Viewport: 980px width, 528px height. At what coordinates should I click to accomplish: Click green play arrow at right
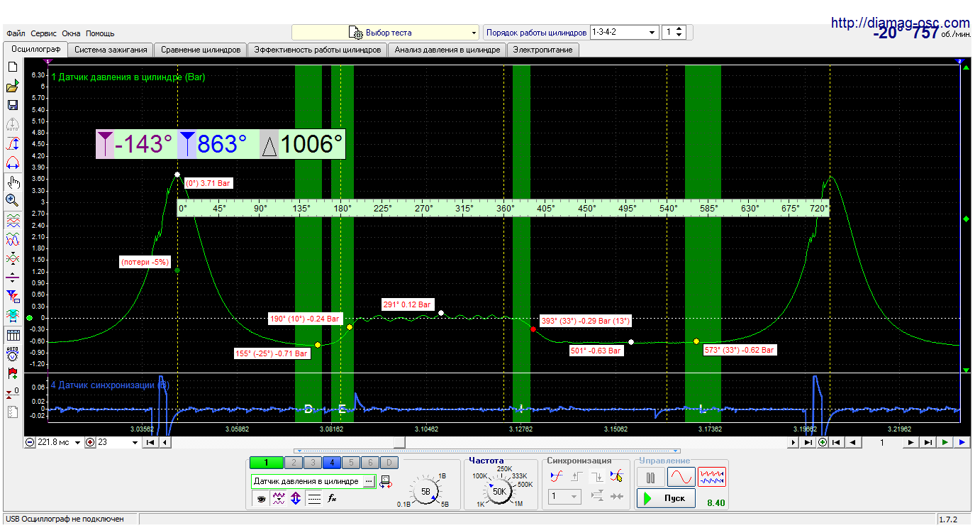click(x=945, y=442)
